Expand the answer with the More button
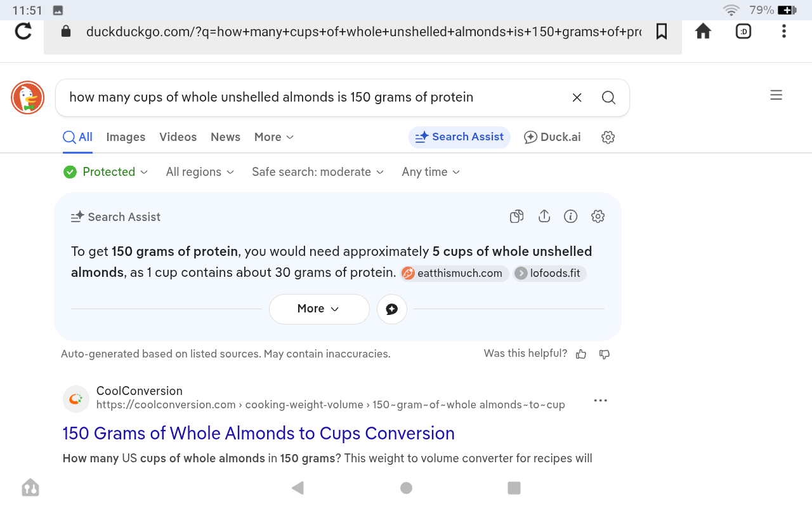 319,309
